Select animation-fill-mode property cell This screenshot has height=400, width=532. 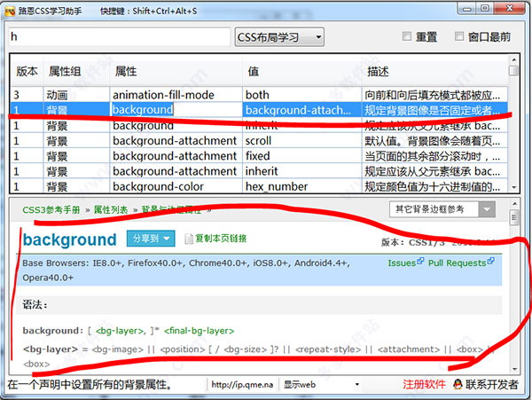click(x=176, y=95)
